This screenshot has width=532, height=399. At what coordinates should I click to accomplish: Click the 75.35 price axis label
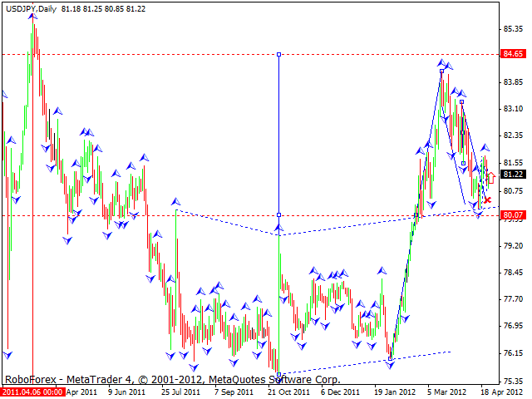point(514,381)
